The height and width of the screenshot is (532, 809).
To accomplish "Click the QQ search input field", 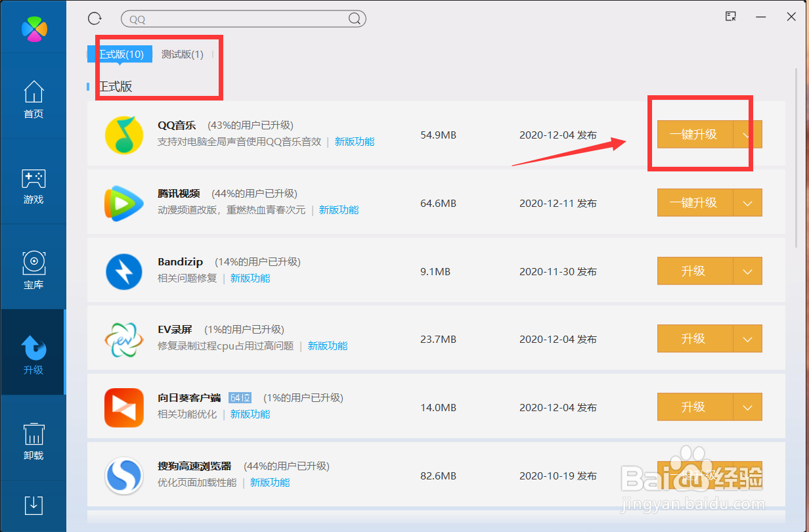I will pos(243,18).
